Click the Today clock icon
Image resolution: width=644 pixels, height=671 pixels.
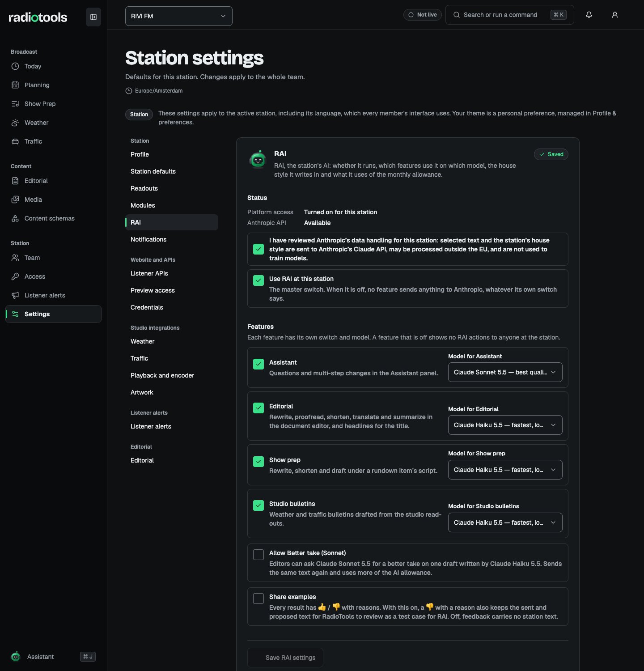click(15, 66)
